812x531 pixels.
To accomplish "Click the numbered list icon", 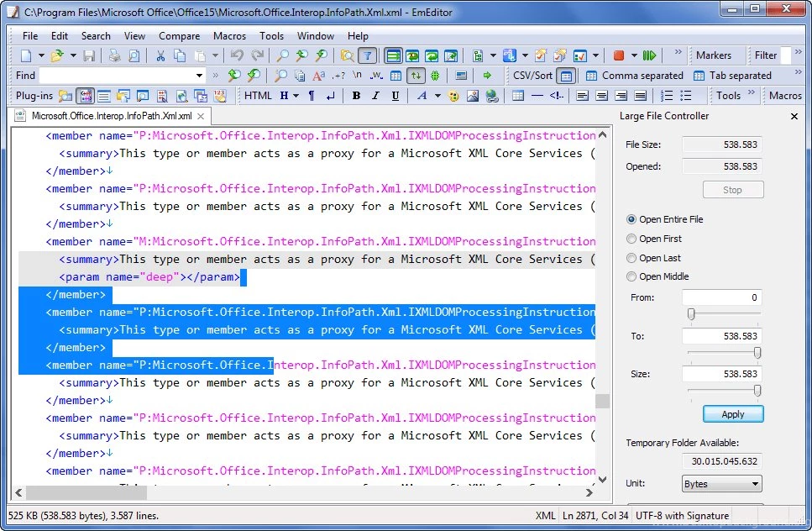I will (667, 95).
